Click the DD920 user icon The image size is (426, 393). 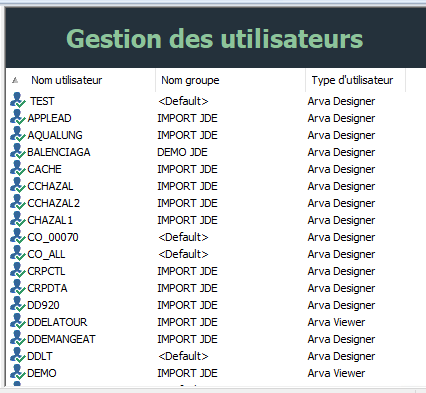coord(18,304)
